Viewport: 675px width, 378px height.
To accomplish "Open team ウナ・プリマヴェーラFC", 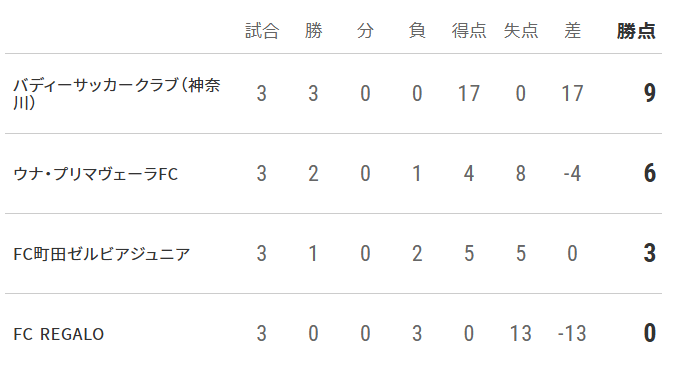I will click(96, 174).
